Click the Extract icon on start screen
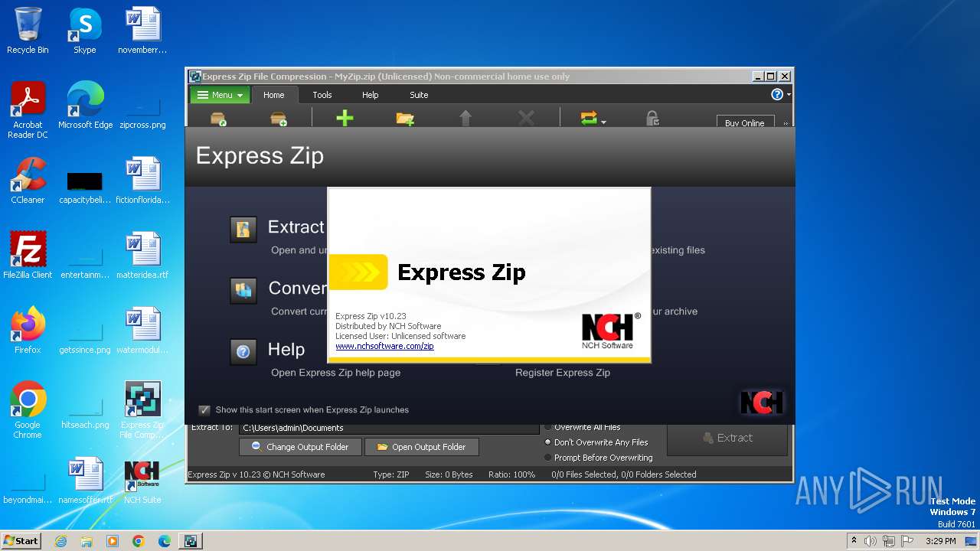 tap(243, 230)
